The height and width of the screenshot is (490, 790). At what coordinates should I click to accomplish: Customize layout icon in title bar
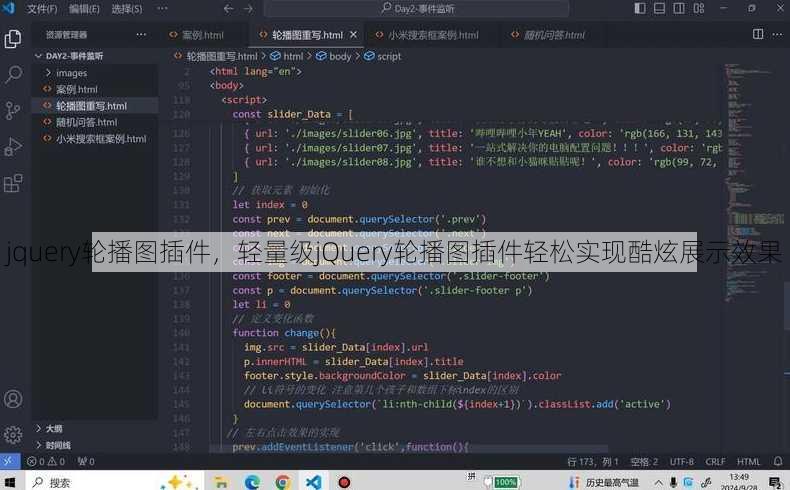click(x=699, y=8)
